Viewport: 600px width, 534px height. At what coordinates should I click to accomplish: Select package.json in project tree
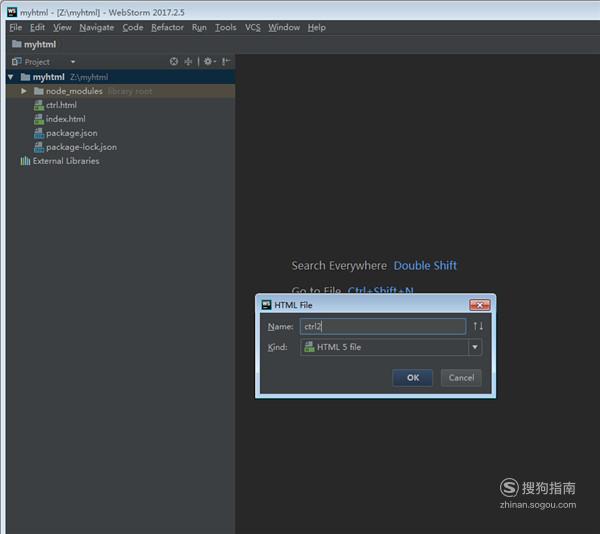(x=72, y=133)
